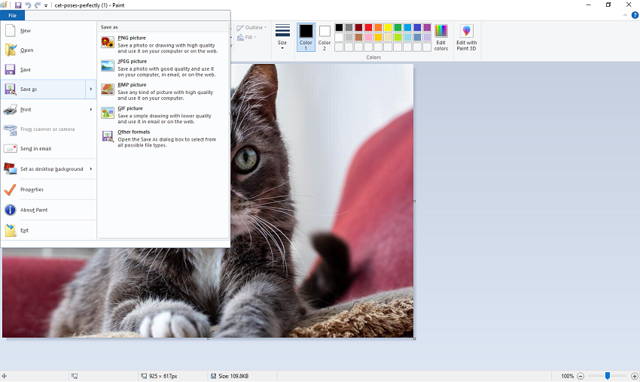Click the Other formats icon
The image size is (640, 382).
108,136
